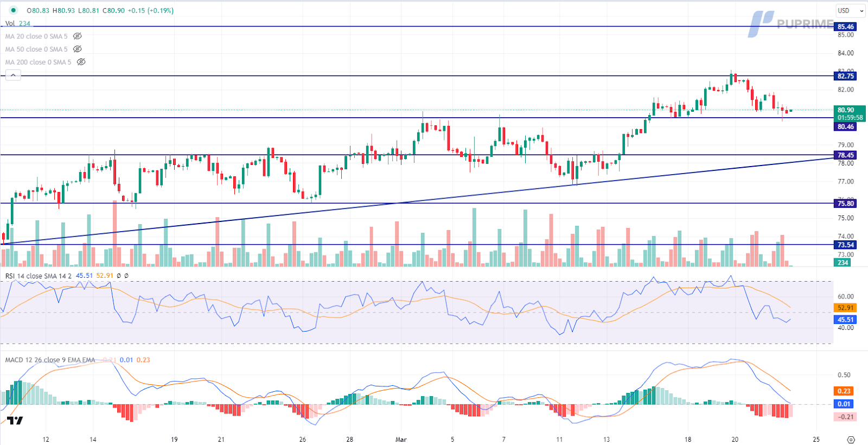Image resolution: width=868 pixels, height=445 pixels.
Task: Click the 78.45 horizontal line price label
Action: click(845, 155)
